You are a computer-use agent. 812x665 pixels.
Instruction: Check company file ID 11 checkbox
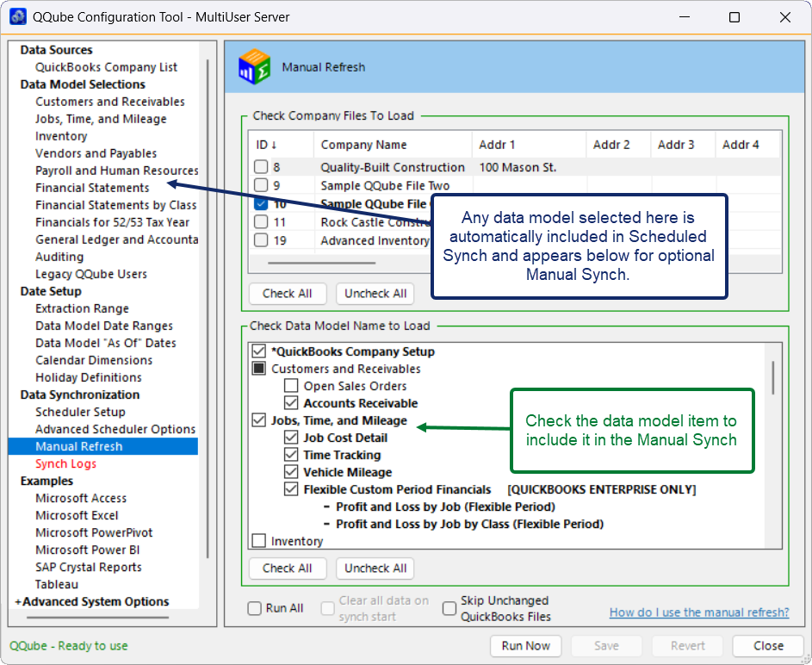pyautogui.click(x=261, y=221)
